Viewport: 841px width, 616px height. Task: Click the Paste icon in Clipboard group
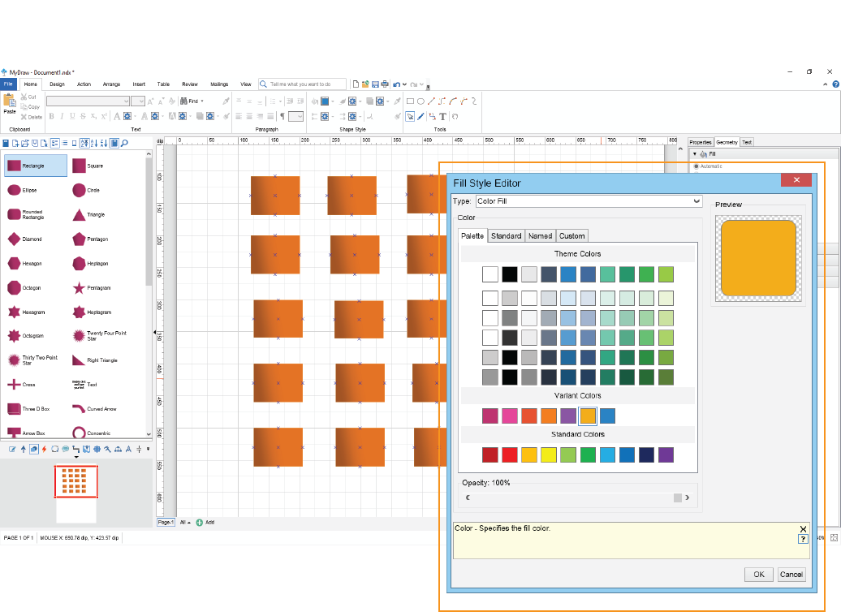(10, 102)
